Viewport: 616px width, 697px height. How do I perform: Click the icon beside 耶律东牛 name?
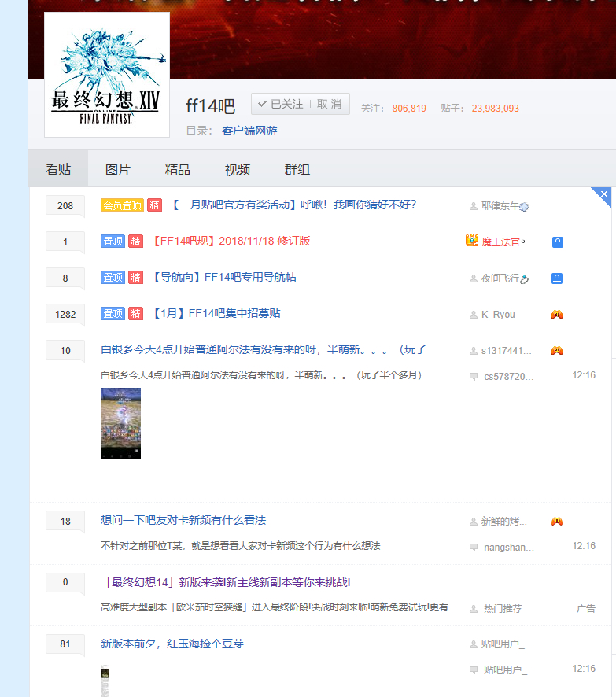(x=525, y=207)
